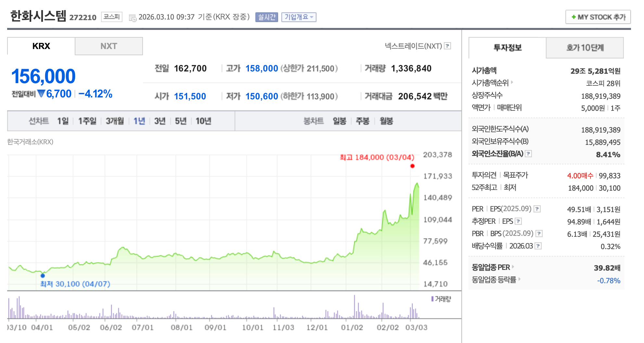The width and height of the screenshot is (644, 343).
Task: Click the 52주 최고 value 184,000
Action: (x=581, y=188)
